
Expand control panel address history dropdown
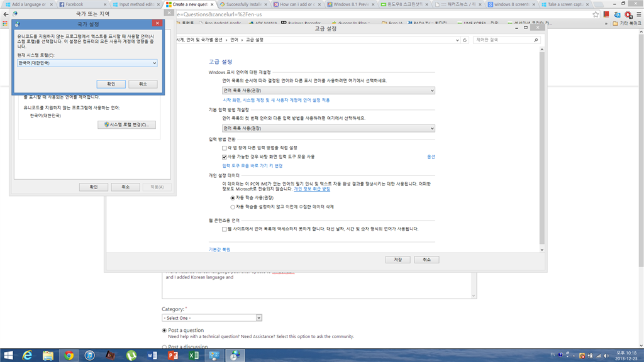(457, 40)
